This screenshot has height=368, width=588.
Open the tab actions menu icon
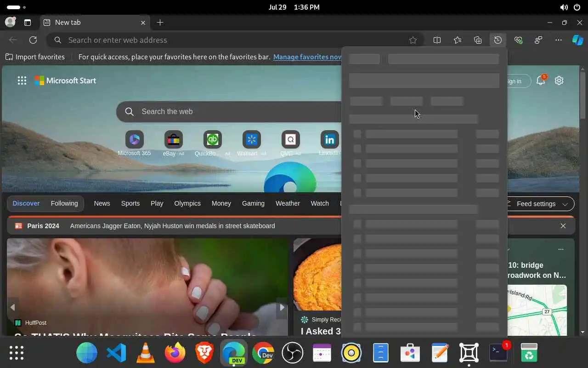coord(28,22)
